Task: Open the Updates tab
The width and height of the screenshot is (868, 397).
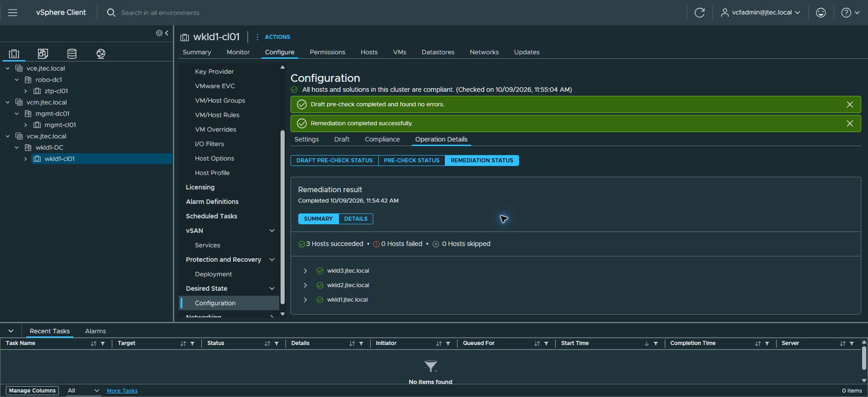Action: [527, 52]
